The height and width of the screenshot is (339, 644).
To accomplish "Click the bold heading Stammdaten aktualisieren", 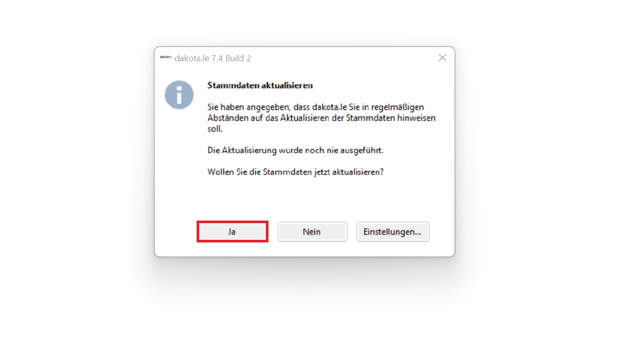I will click(x=260, y=86).
